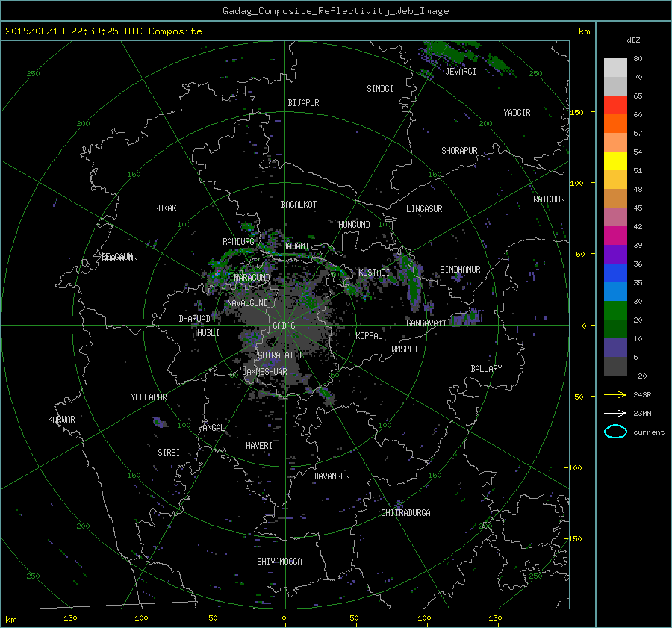Click the SINDGI city label
Image resolution: width=672 pixels, height=628 pixels.
tap(380, 89)
